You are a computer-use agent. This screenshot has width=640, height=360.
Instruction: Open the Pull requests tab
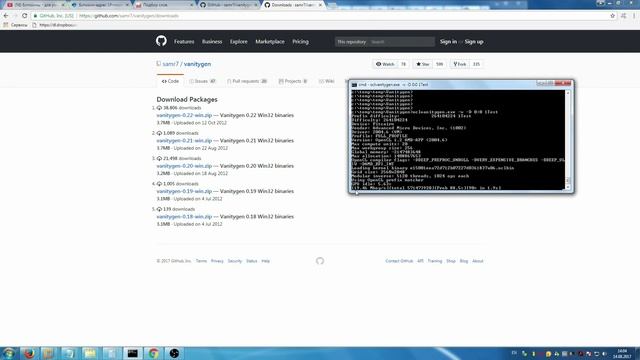[x=247, y=81]
